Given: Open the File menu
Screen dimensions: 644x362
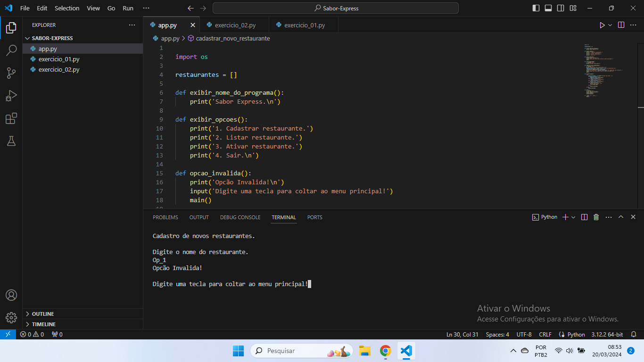Looking at the screenshot, I should pyautogui.click(x=25, y=8).
